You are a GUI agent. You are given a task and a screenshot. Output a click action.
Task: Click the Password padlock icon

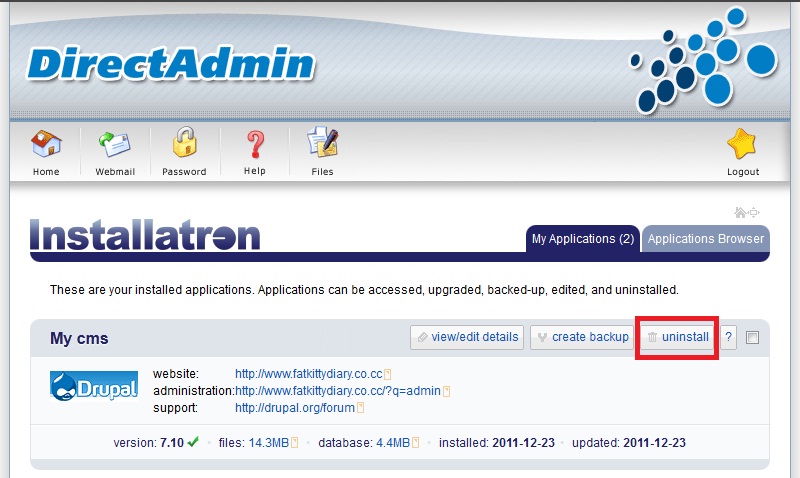pos(184,142)
